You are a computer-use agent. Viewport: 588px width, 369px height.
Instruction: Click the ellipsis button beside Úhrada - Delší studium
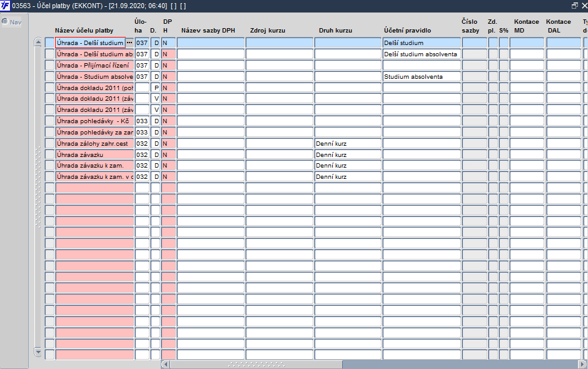click(x=129, y=43)
